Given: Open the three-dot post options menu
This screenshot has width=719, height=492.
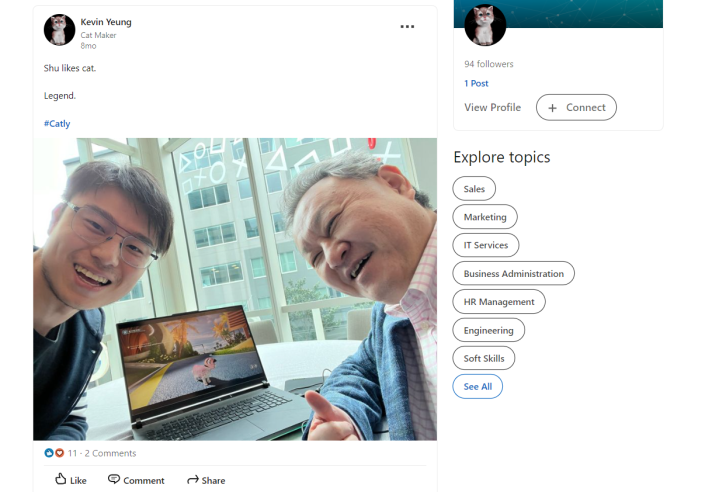Looking at the screenshot, I should [x=407, y=27].
